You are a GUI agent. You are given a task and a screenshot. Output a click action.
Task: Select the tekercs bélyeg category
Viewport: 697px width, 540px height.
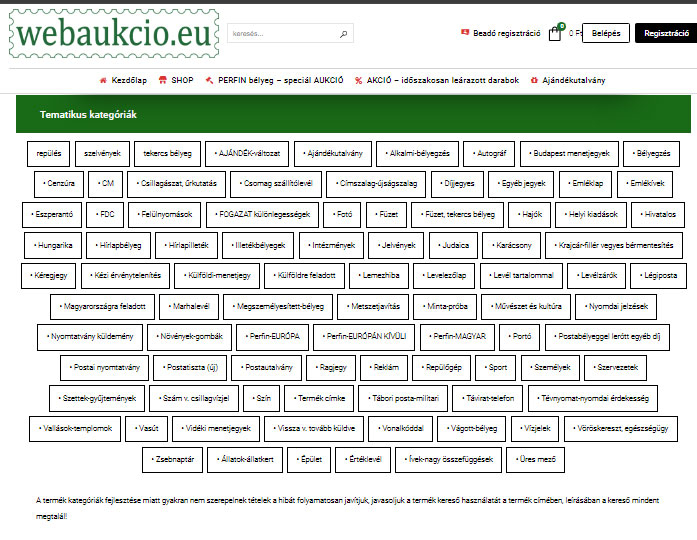[167, 154]
